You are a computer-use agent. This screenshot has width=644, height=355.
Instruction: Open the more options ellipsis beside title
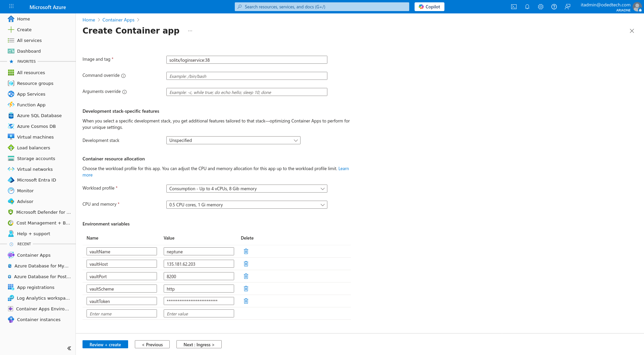point(190,31)
